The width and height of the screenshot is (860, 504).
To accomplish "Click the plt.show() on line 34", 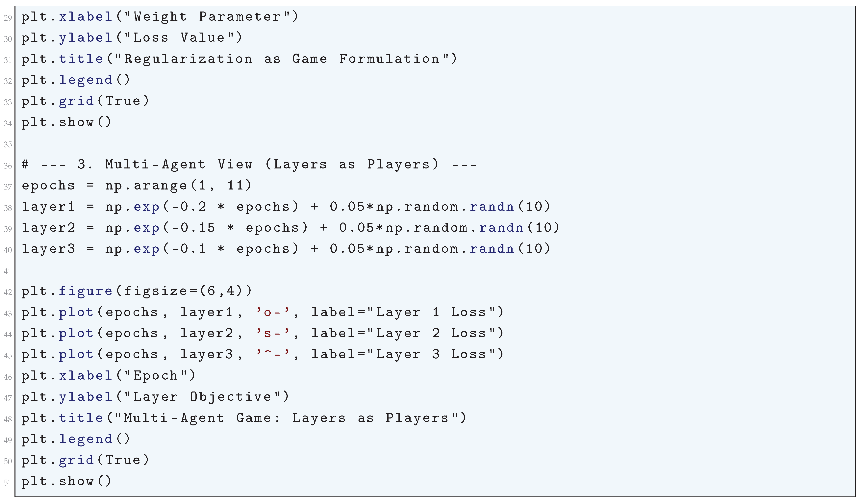I will pyautogui.click(x=66, y=122).
